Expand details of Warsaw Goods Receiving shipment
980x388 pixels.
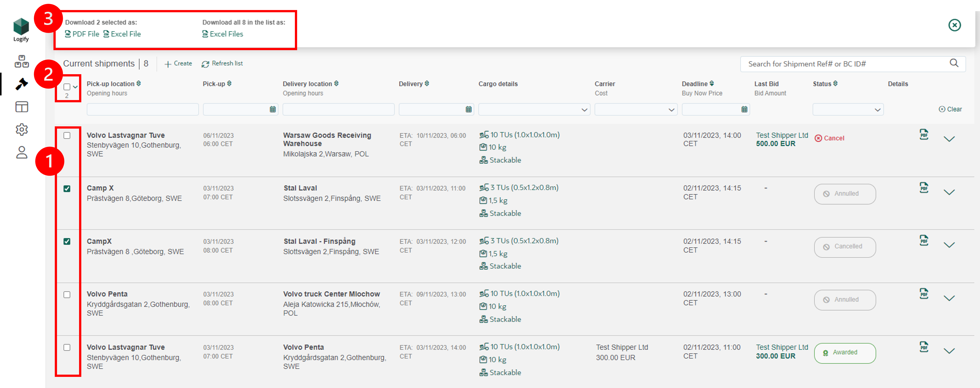949,139
